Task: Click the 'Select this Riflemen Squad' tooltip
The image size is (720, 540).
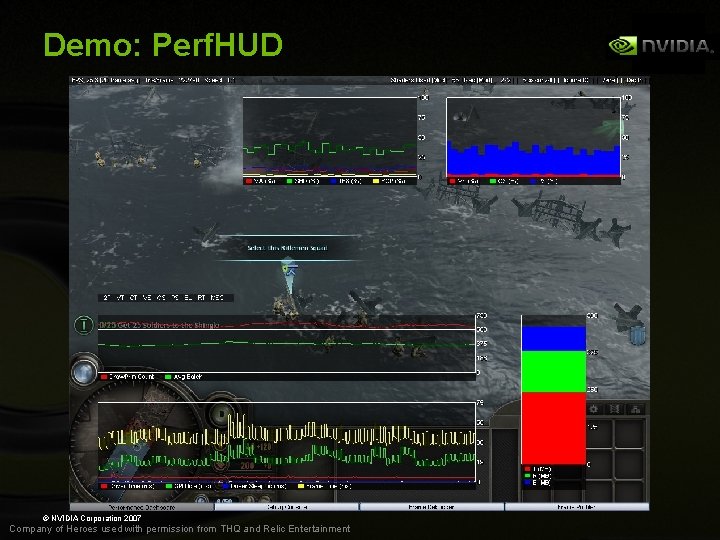Action: [287, 248]
